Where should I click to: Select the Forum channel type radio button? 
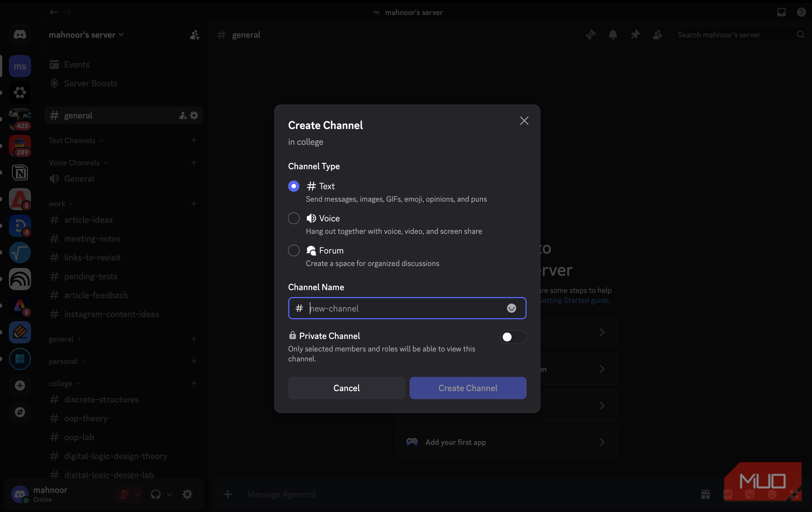click(294, 250)
